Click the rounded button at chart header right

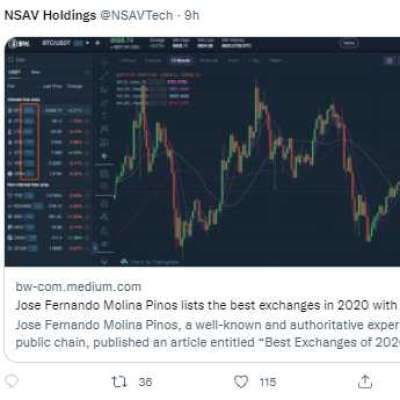(x=349, y=43)
